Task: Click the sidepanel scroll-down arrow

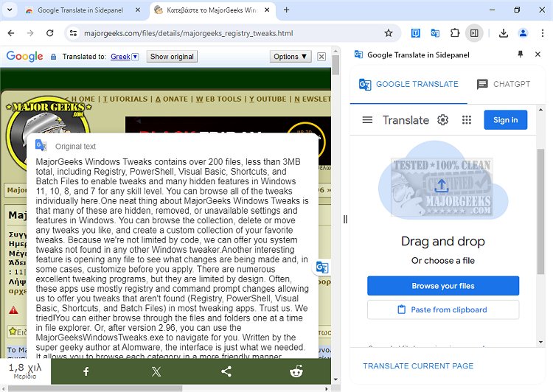Action: 540,342
